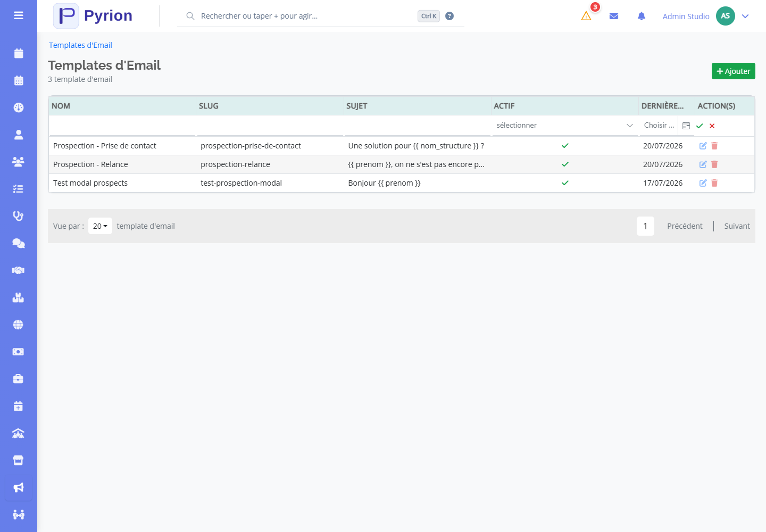Image resolution: width=766 pixels, height=532 pixels.
Task: Click the people-under-roof icon in the sidebar
Action: [19, 433]
